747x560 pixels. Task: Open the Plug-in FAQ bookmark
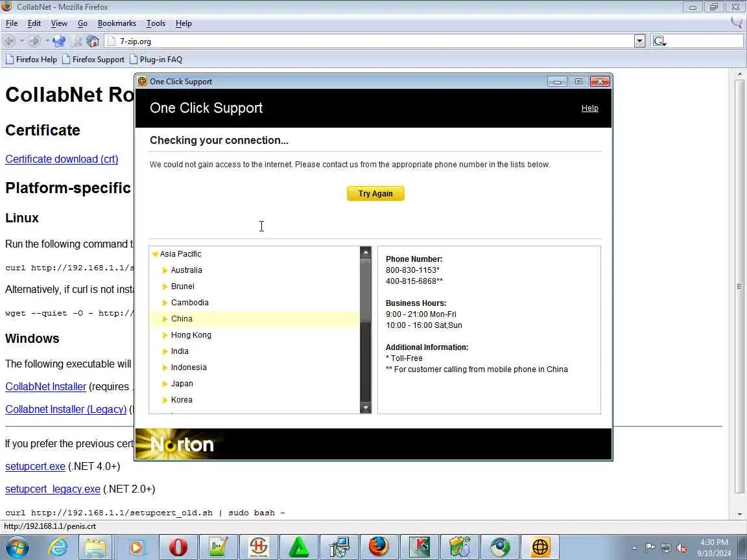tap(156, 60)
